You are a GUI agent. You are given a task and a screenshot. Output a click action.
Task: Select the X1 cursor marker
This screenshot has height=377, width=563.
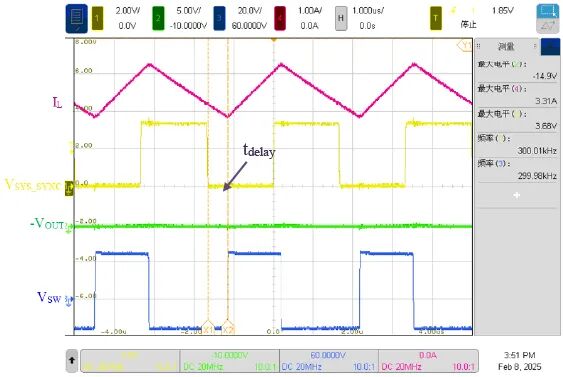[x=208, y=329]
